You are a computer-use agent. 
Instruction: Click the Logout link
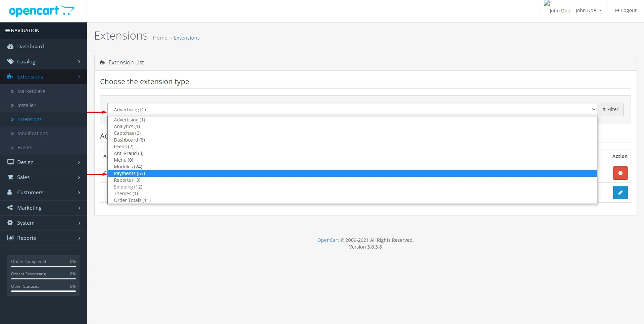[626, 10]
